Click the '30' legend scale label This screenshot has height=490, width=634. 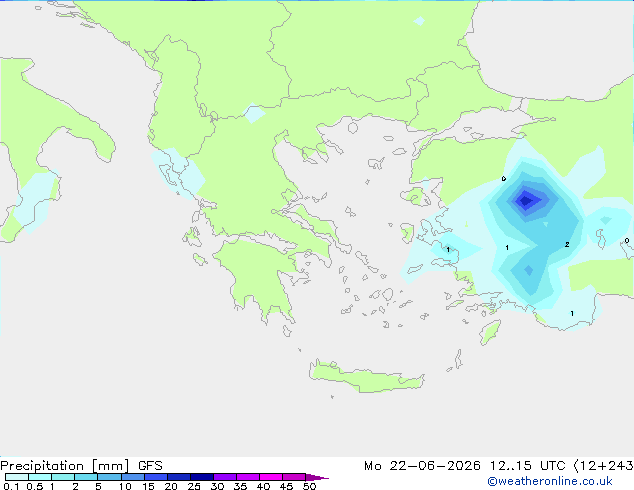point(217,486)
